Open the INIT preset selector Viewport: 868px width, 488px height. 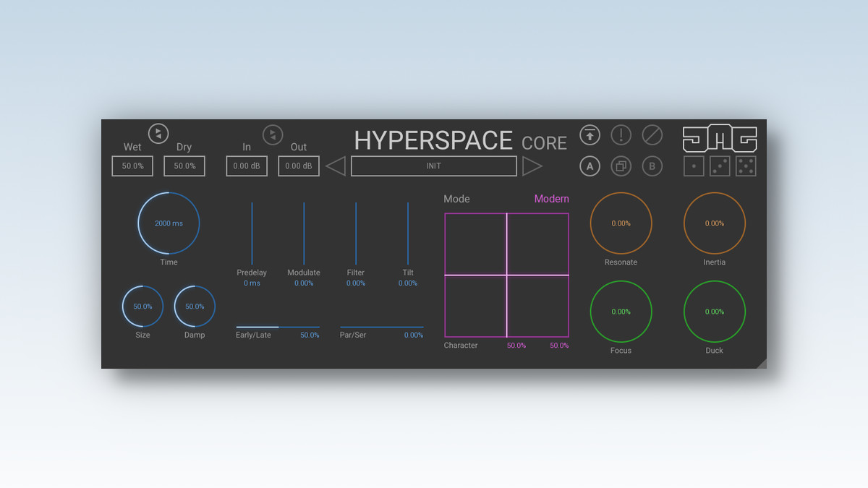pyautogui.click(x=433, y=166)
